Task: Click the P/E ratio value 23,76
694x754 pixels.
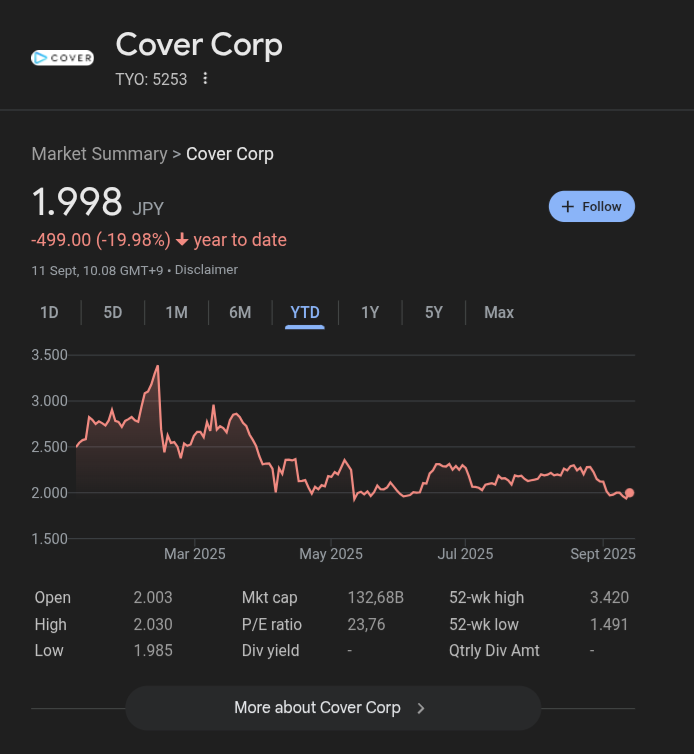Action: (x=366, y=624)
